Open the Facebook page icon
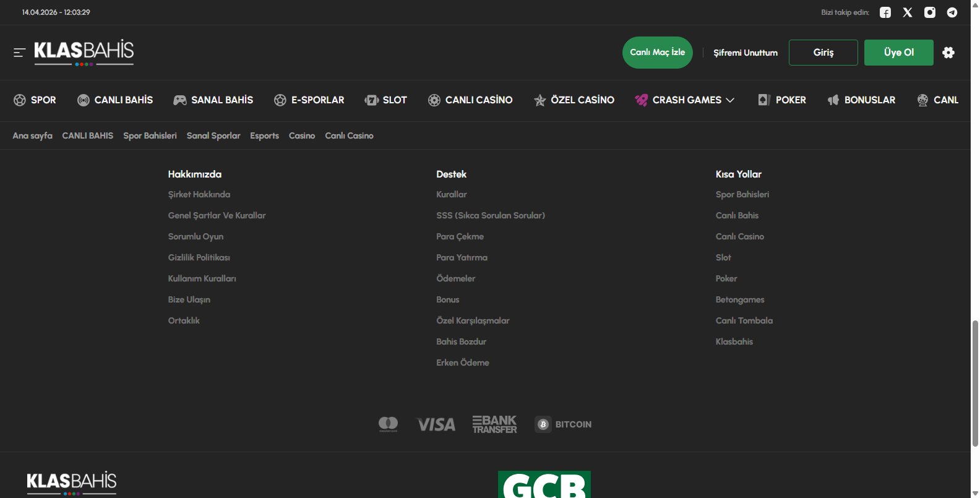Image resolution: width=980 pixels, height=498 pixels. 885,12
